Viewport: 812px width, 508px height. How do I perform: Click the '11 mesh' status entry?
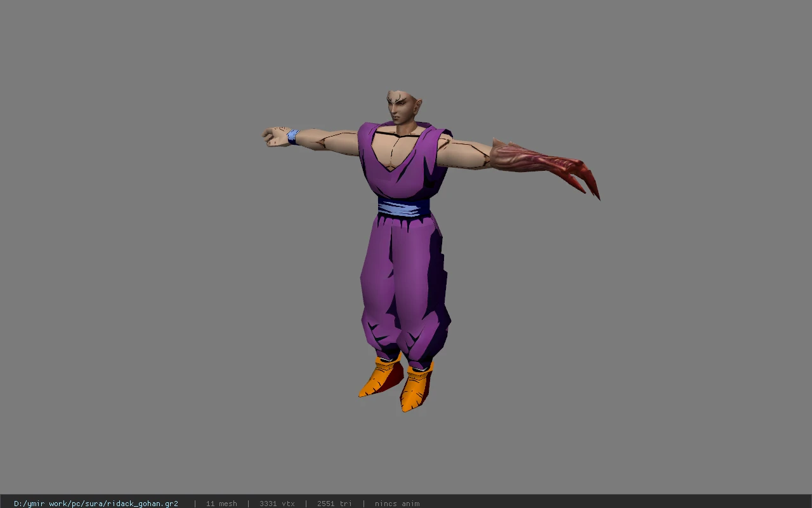221,504
